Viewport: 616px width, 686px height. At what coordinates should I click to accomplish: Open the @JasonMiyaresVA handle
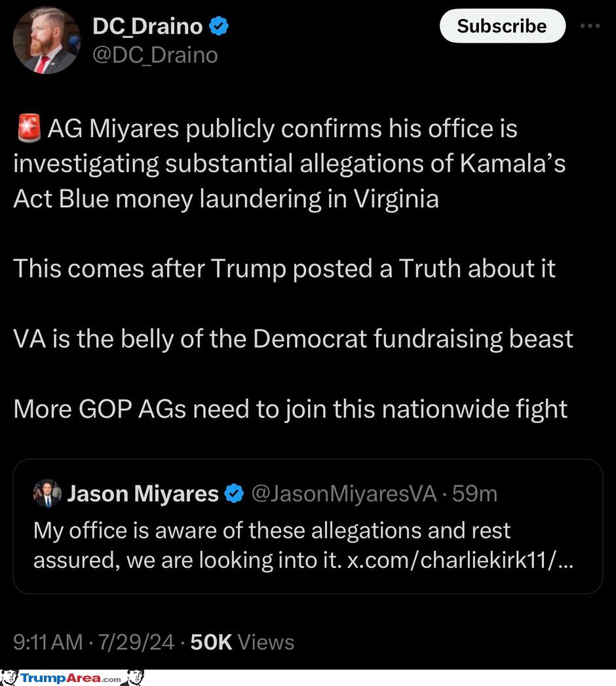coord(344,493)
